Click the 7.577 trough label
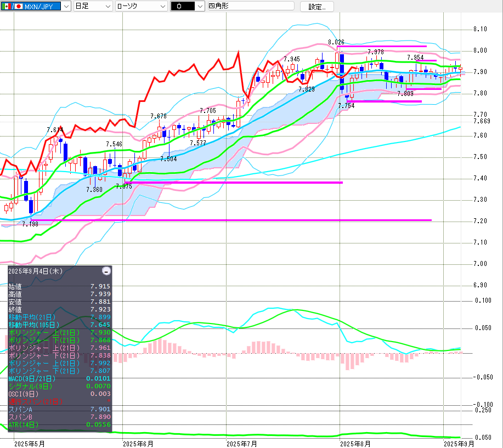503x448 pixels. [197, 143]
